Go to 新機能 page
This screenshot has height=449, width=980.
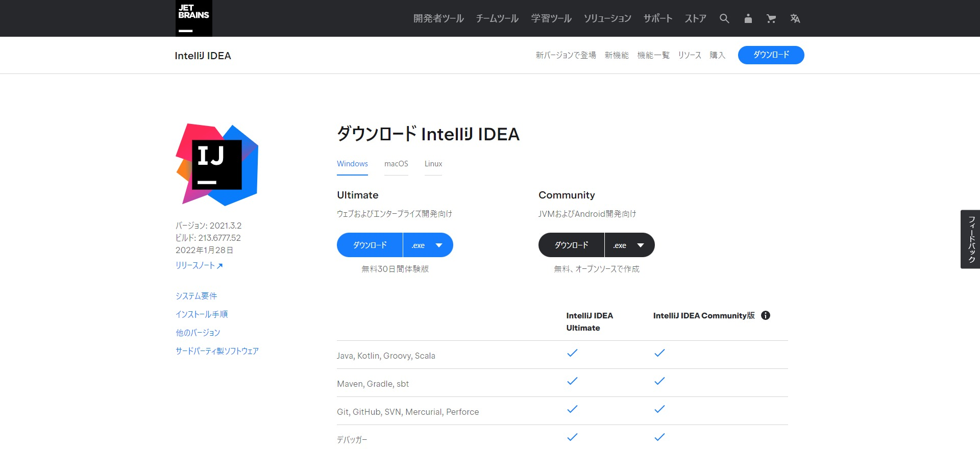[617, 55]
